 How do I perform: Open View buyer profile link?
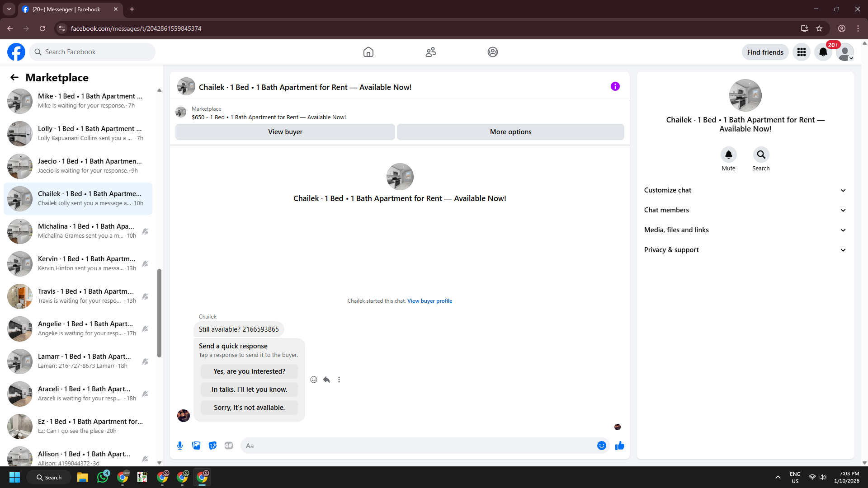pyautogui.click(x=429, y=301)
